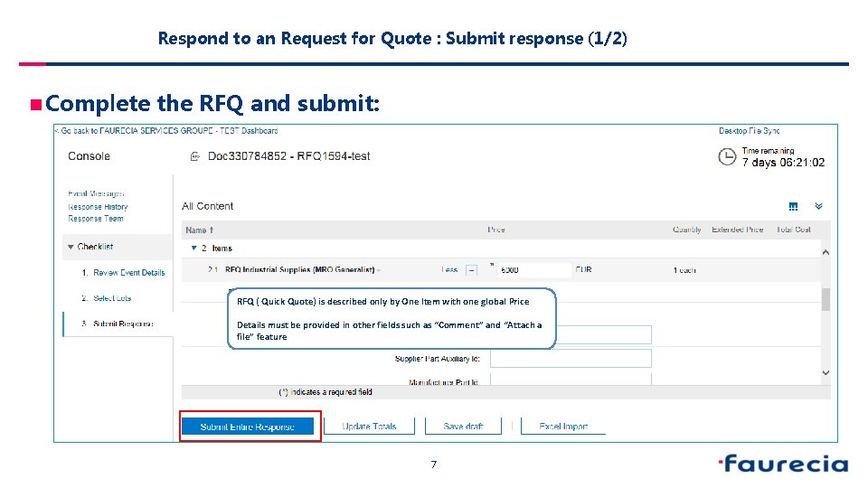Click the Submit Entire Response button
Image resolution: width=868 pixels, height=488 pixels.
click(x=248, y=427)
